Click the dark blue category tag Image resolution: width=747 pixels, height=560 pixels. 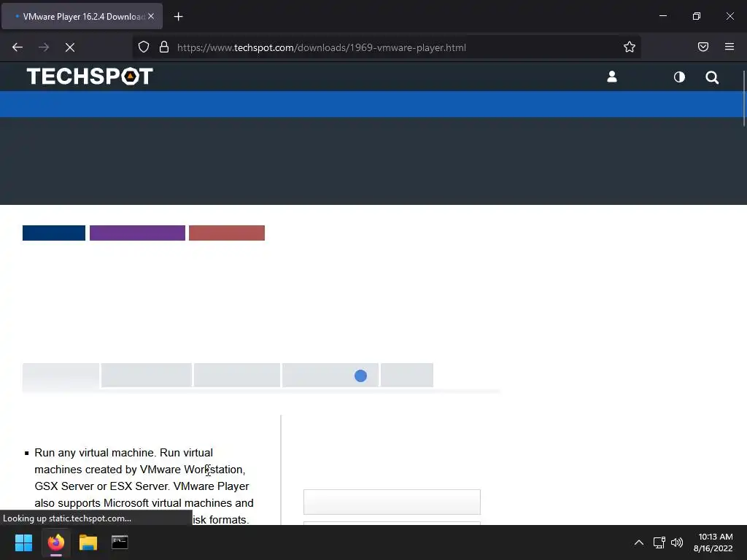54,233
